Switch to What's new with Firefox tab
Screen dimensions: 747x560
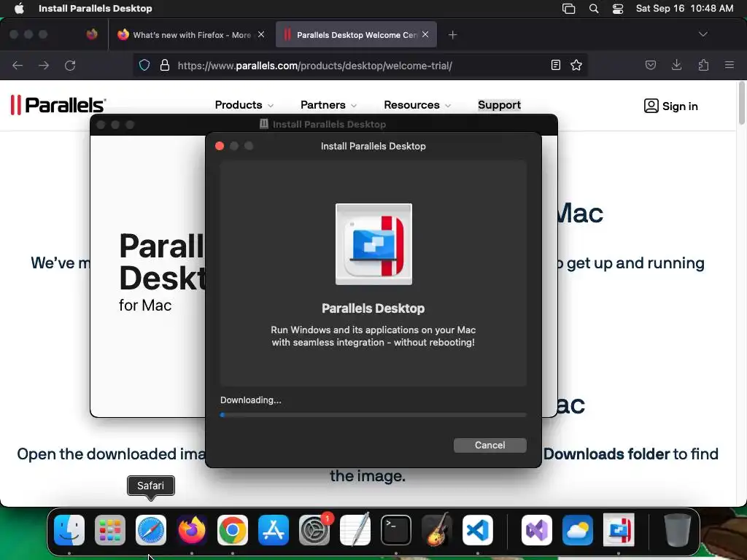click(x=190, y=35)
